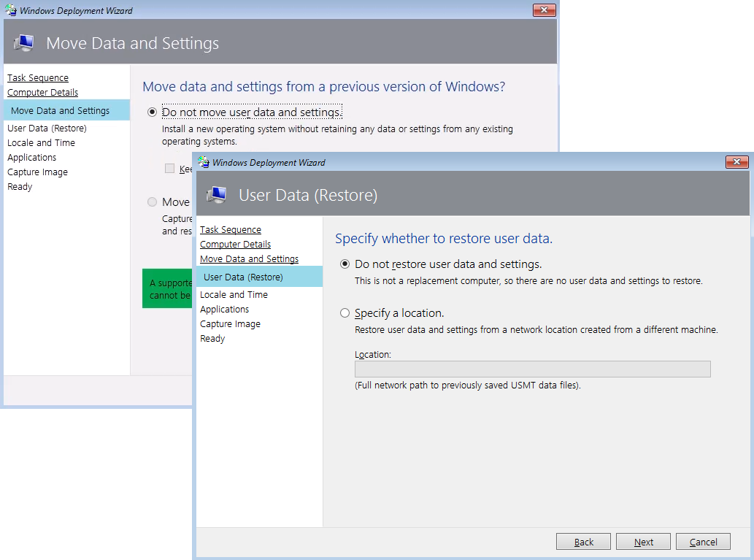The width and height of the screenshot is (754, 560).
Task: Click '(Full network path to previously saved USMT data files)' hint
Action: pyautogui.click(x=468, y=386)
